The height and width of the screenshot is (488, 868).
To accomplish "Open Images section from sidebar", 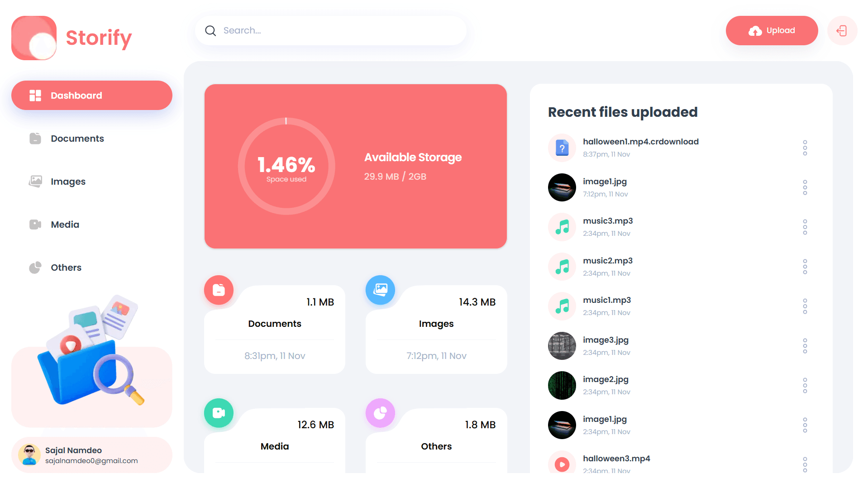I will coord(68,182).
